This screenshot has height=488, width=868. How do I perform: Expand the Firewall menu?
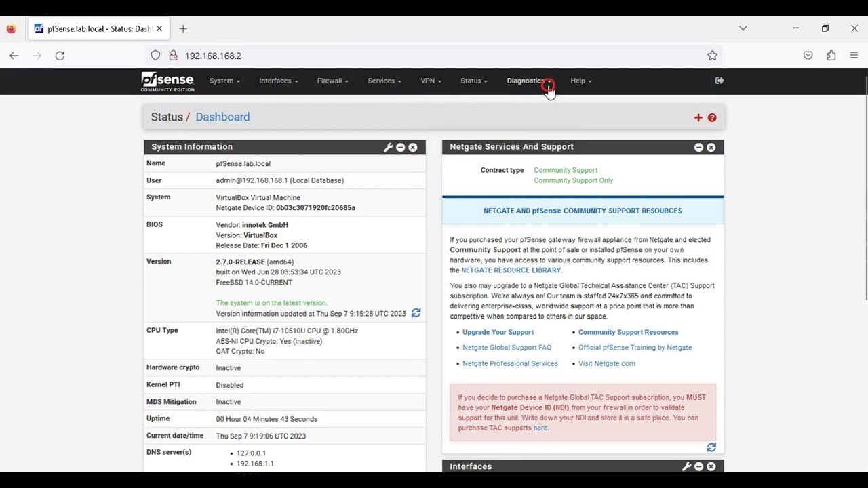[332, 81]
